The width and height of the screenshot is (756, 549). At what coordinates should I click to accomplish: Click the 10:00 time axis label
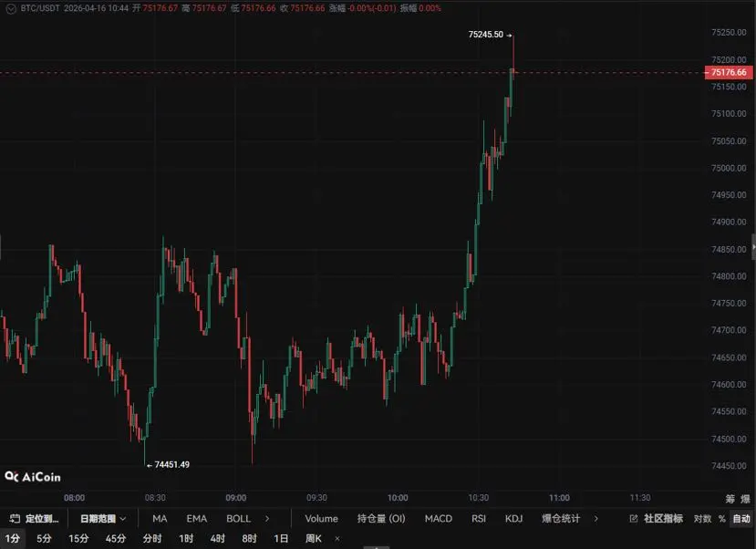click(398, 497)
